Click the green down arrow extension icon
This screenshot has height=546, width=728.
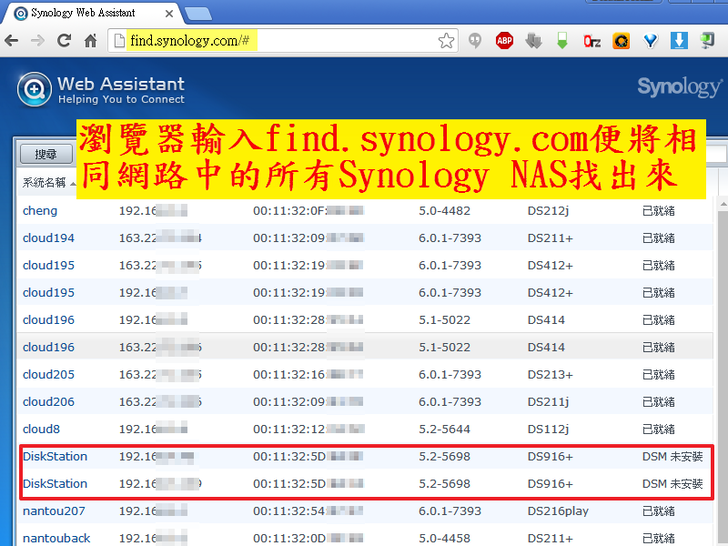coord(563,41)
